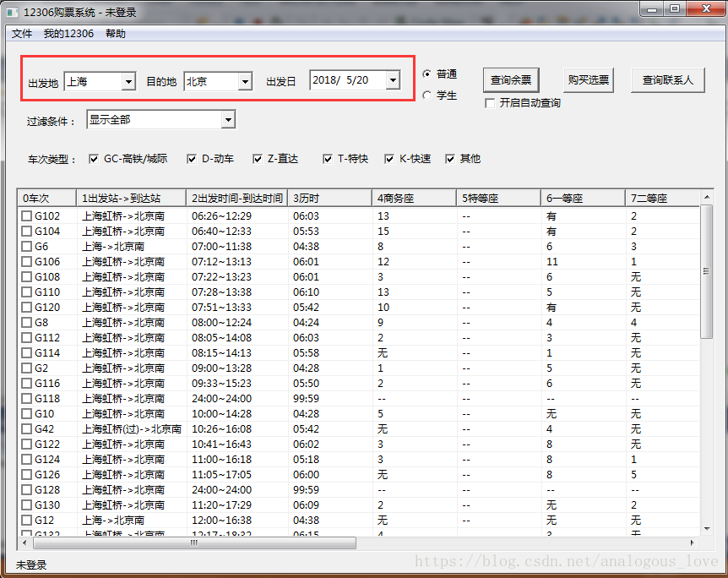Check the box for train G2

27,368
